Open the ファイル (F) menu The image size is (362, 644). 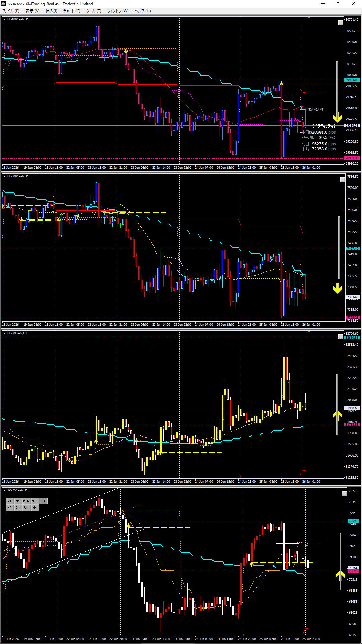[x=11, y=11]
